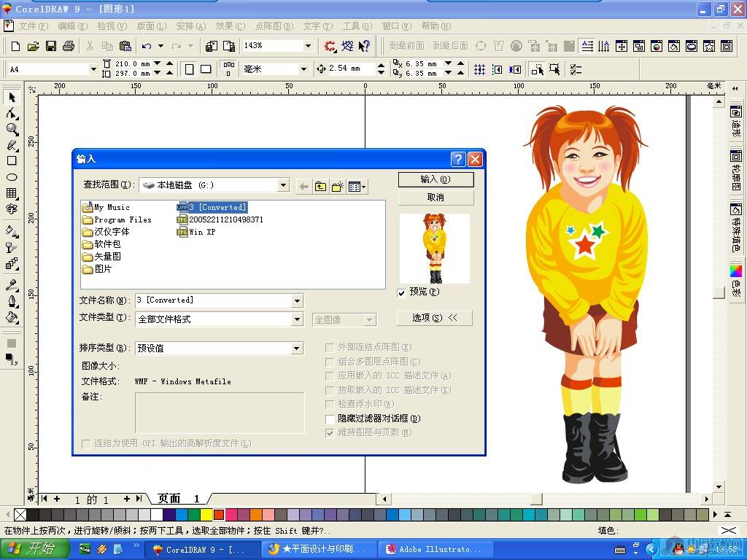Open the 帮助(H) menu
Screen dimensions: 747x560
click(x=436, y=26)
